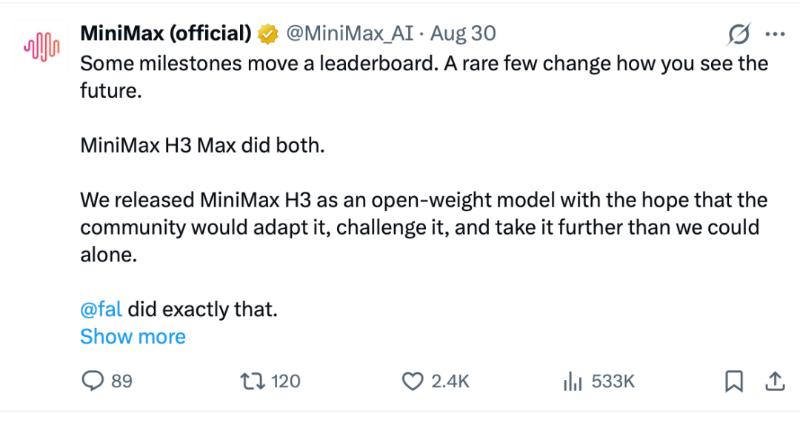Open the @fal mention link
Screen dimensions: 800x425
click(x=101, y=309)
